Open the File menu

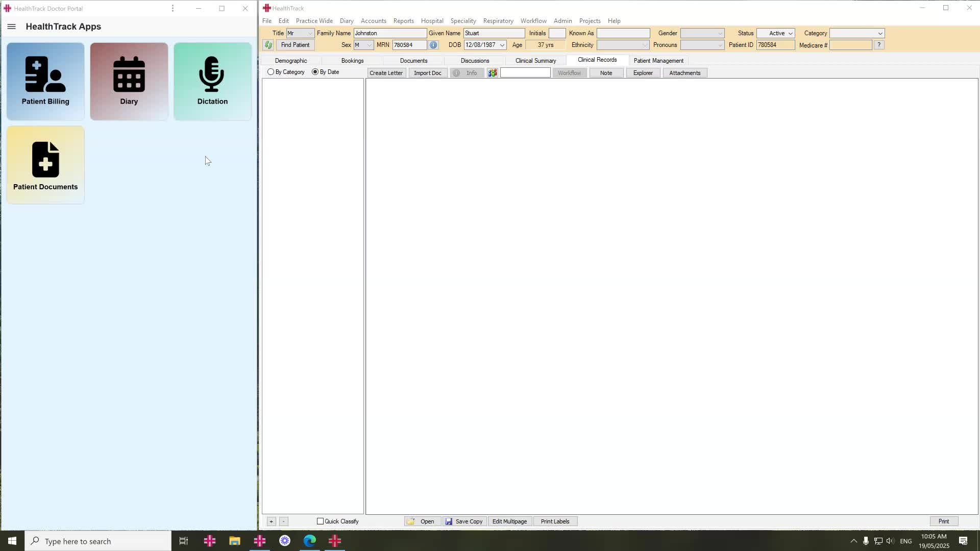tap(267, 21)
